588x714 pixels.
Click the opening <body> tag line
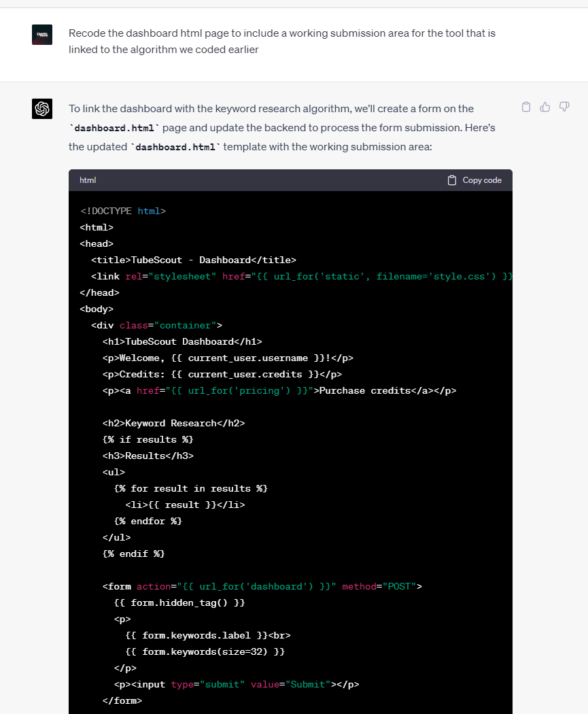tap(97, 309)
